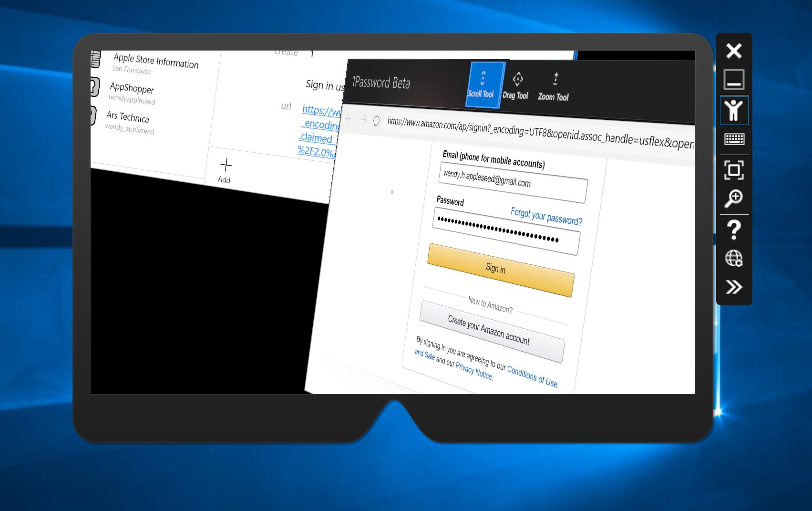Image resolution: width=812 pixels, height=511 pixels.
Task: Toggle the accessibility gesture mode in the sidebar
Action: pyautogui.click(x=734, y=110)
